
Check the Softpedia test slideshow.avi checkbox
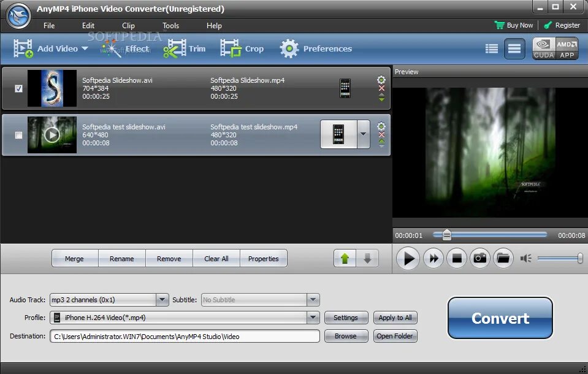point(18,135)
